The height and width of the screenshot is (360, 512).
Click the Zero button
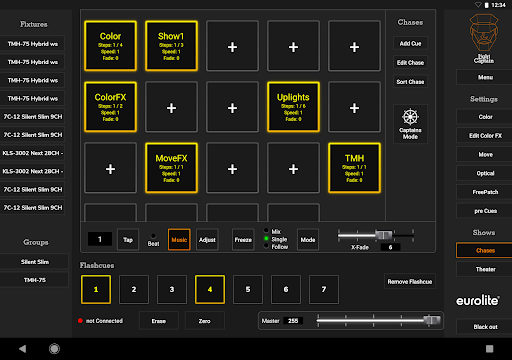click(205, 321)
